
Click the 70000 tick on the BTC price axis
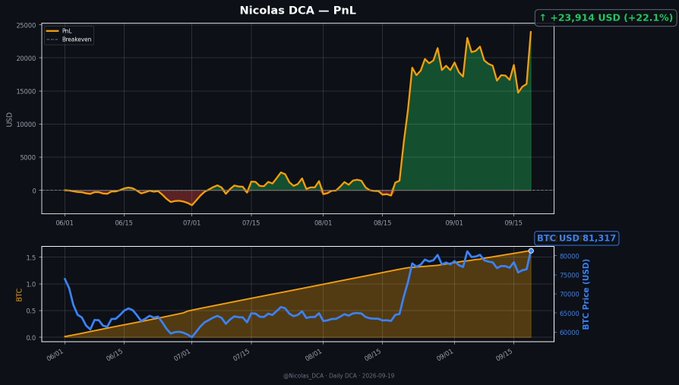(569, 294)
